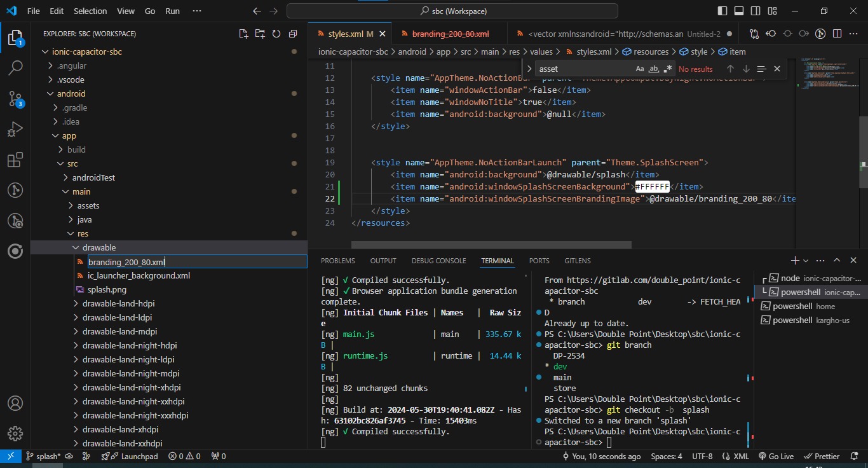Image resolution: width=868 pixels, height=468 pixels.
Task: Open the Selection menu
Action: point(90,11)
